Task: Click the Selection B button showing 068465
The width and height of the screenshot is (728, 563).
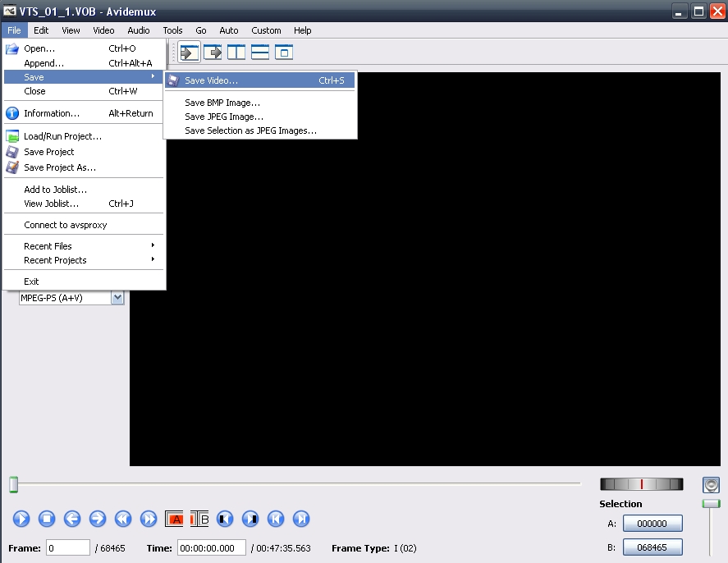Action: [652, 547]
